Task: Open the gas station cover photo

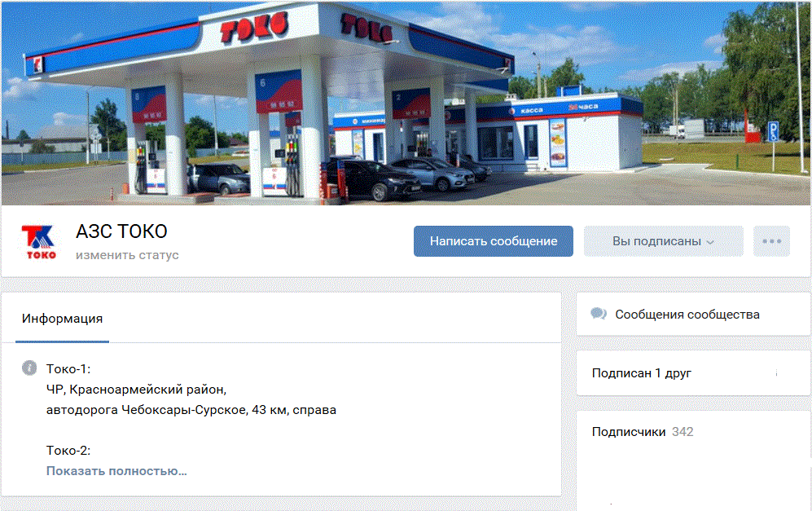Action: pyautogui.click(x=406, y=104)
